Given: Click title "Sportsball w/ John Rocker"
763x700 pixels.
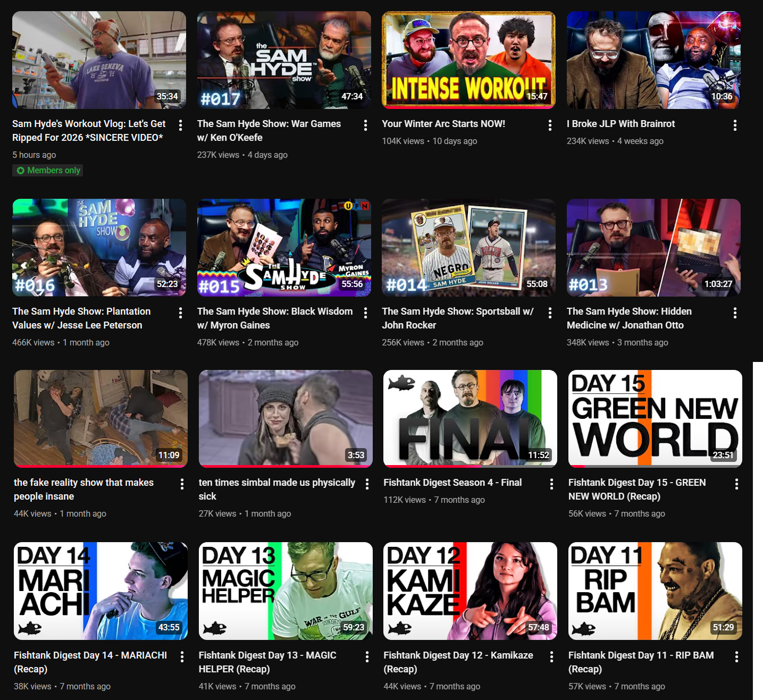Looking at the screenshot, I should pyautogui.click(x=458, y=318).
